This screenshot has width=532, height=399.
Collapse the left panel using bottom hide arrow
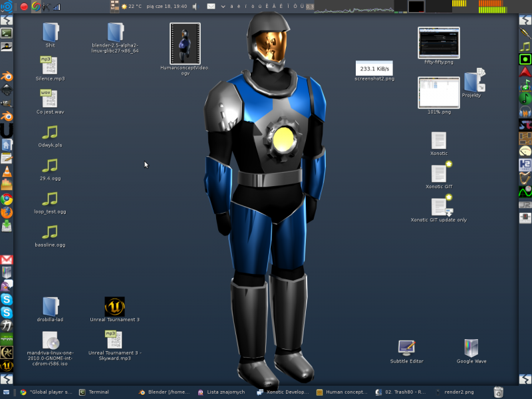point(7,379)
